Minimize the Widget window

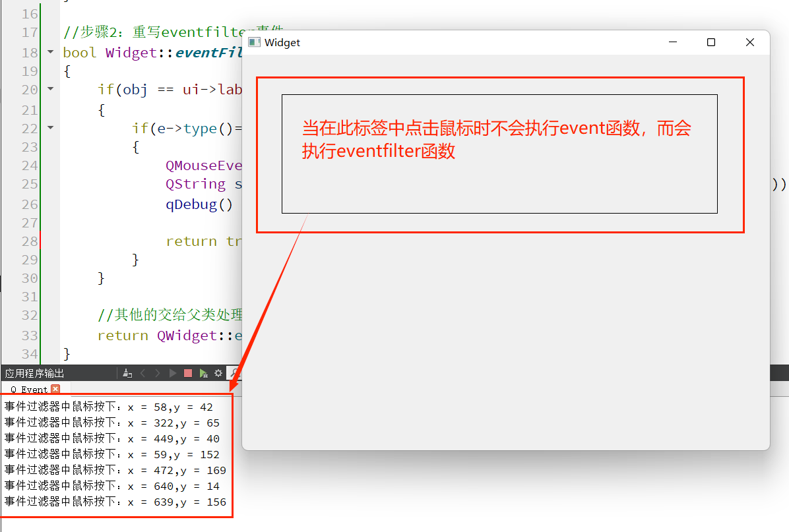pyautogui.click(x=673, y=42)
